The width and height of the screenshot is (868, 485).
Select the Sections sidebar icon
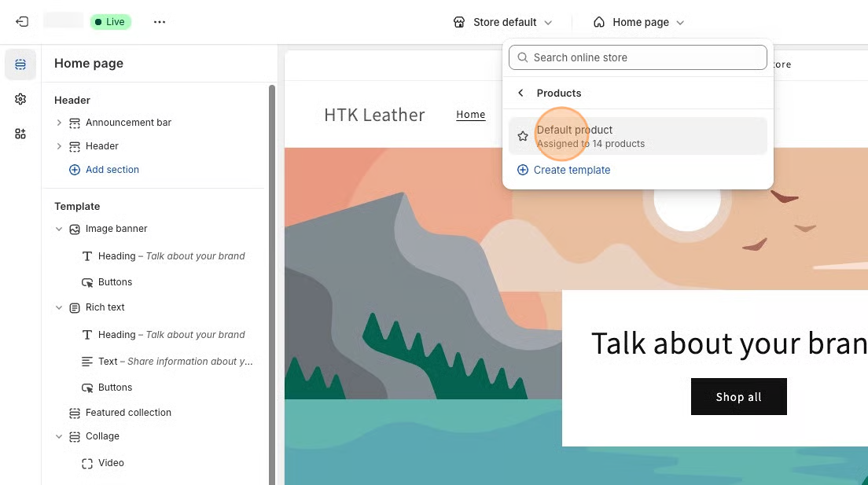click(20, 64)
